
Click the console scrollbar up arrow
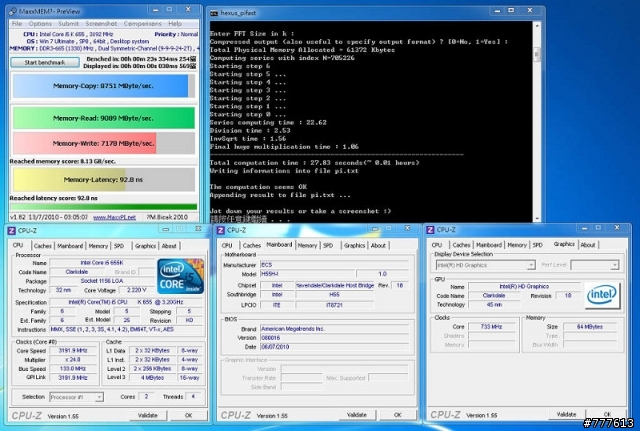537,26
